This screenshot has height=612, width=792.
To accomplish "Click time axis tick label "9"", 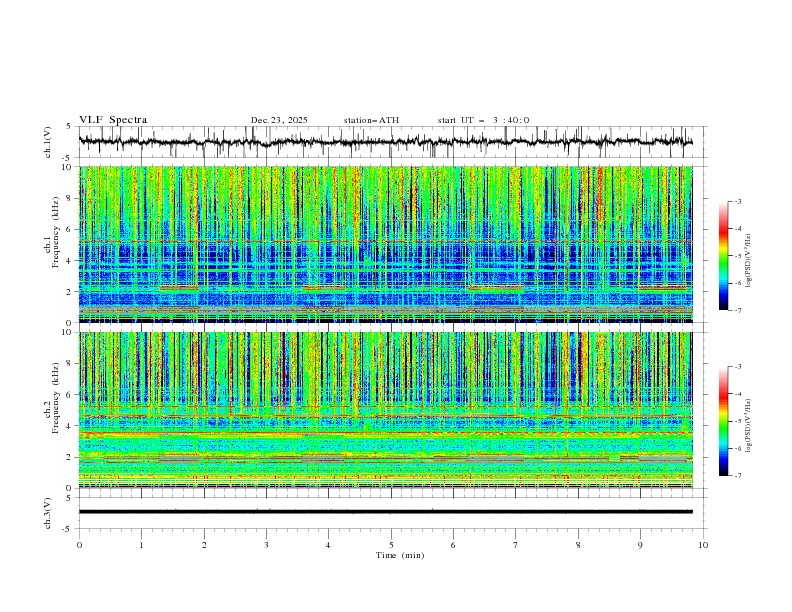I will [x=640, y=545].
